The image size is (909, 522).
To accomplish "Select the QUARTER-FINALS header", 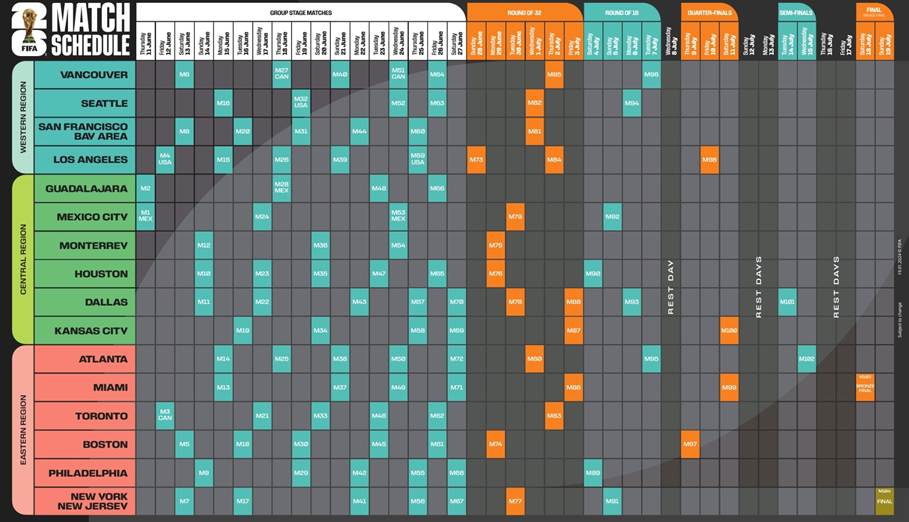I will coord(710,12).
